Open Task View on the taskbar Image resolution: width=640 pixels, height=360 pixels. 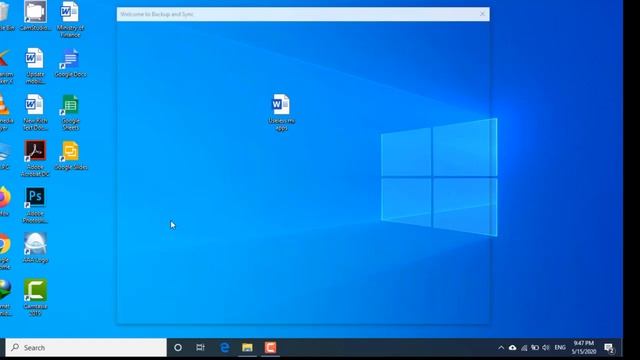200,347
